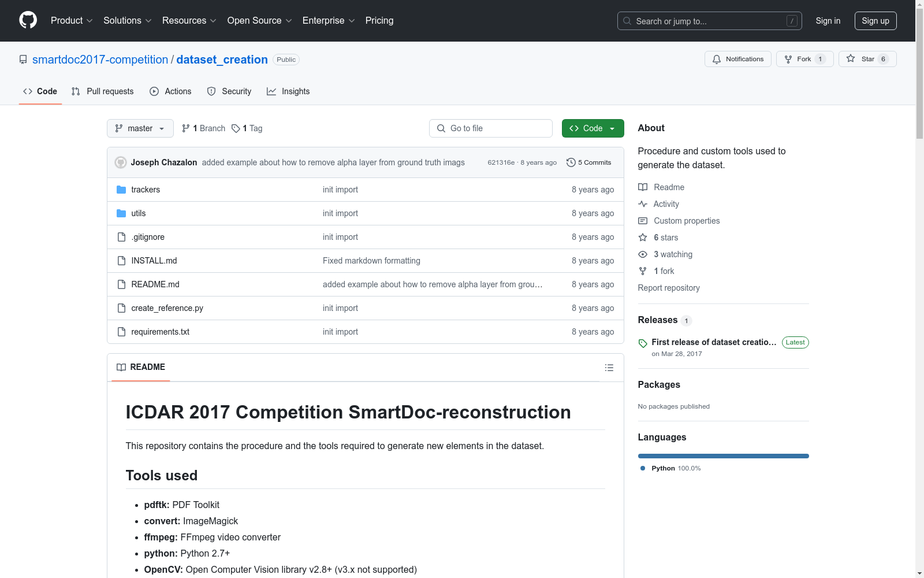924x578 pixels.
Task: Select the README tab header
Action: (x=141, y=367)
